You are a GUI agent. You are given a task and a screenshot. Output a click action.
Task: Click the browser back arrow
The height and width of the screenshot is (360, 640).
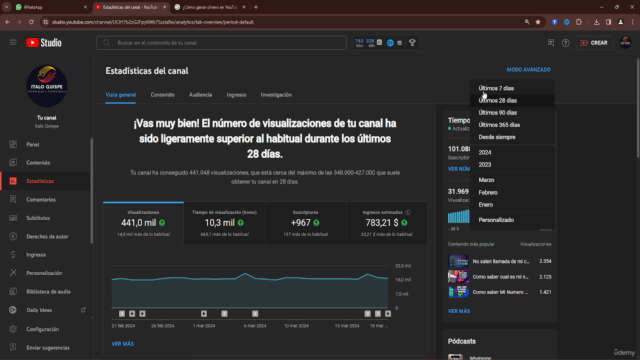click(x=7, y=22)
